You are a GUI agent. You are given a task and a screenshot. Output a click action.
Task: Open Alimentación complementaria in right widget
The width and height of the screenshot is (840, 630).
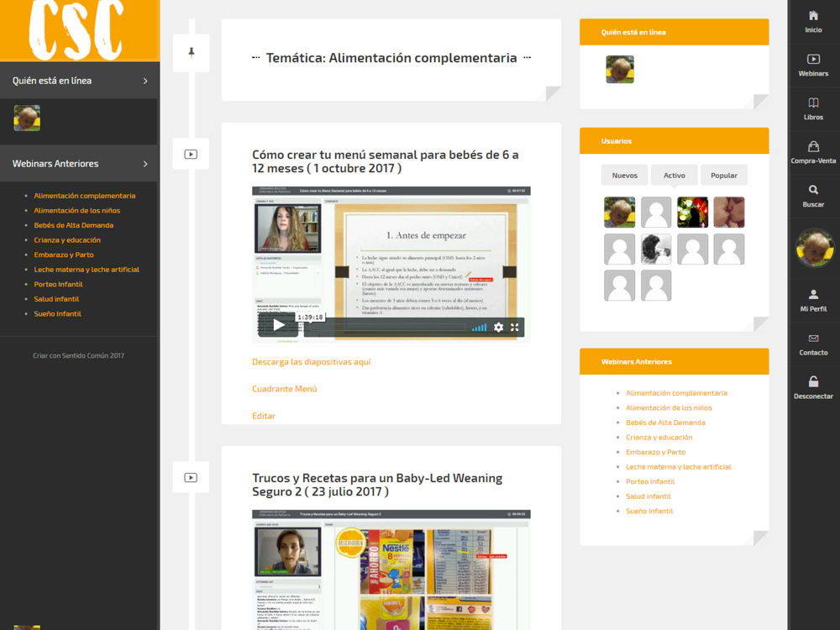pyautogui.click(x=676, y=392)
